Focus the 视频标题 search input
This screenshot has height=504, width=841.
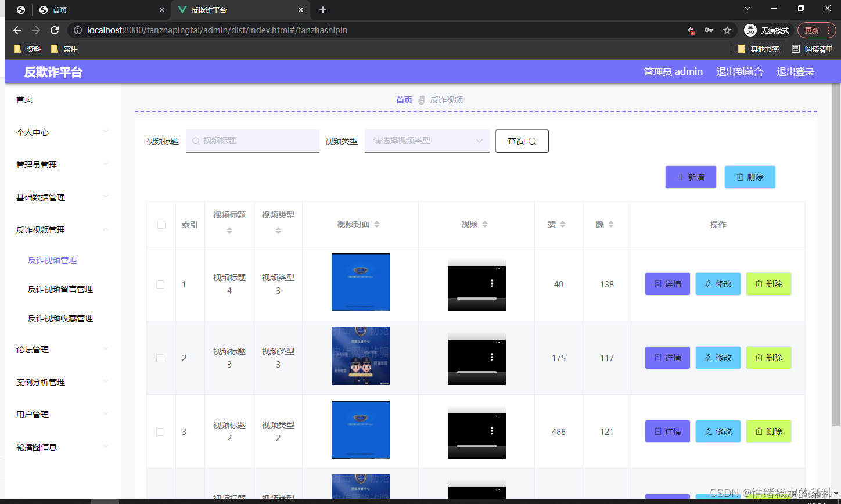coord(253,141)
